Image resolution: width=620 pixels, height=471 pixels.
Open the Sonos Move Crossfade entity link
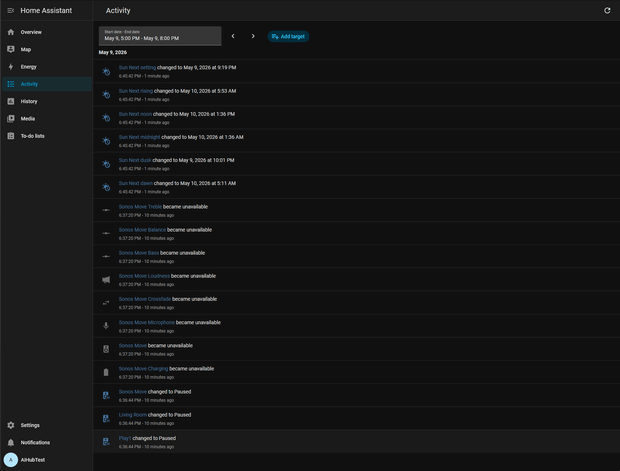145,299
